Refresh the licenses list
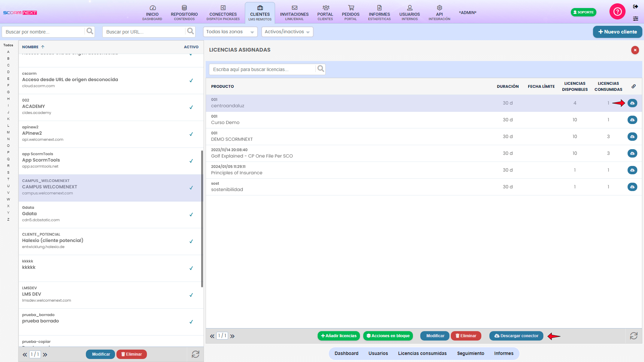The height and width of the screenshot is (362, 644). (634, 336)
